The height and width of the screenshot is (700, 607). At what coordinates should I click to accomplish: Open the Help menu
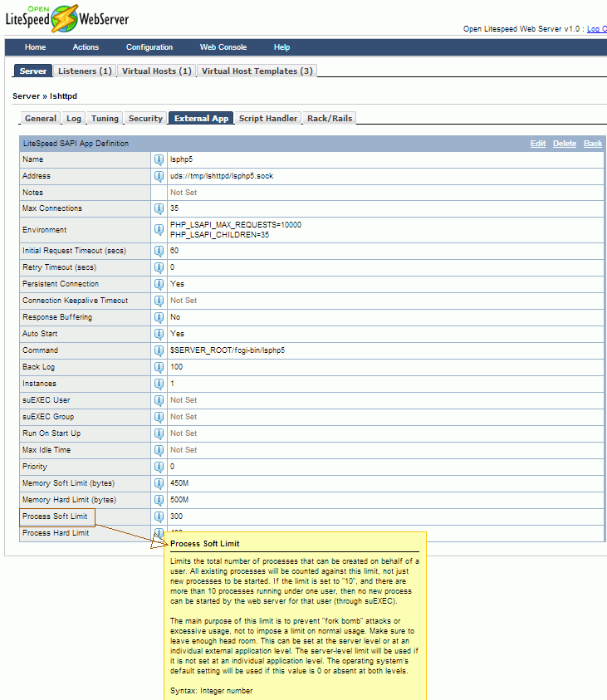click(281, 47)
